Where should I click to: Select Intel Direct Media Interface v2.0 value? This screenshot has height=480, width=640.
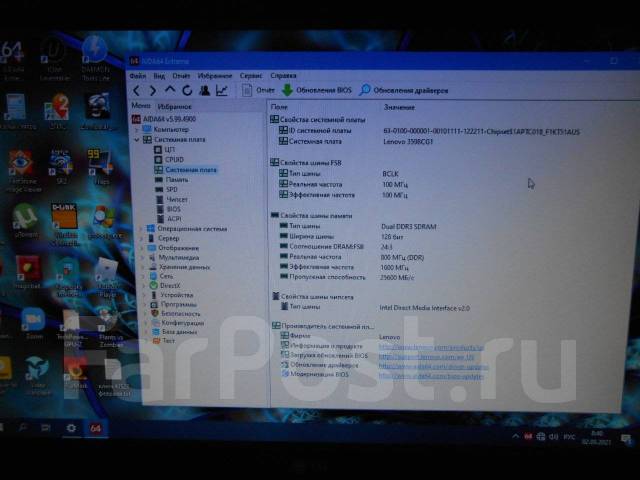(x=424, y=308)
